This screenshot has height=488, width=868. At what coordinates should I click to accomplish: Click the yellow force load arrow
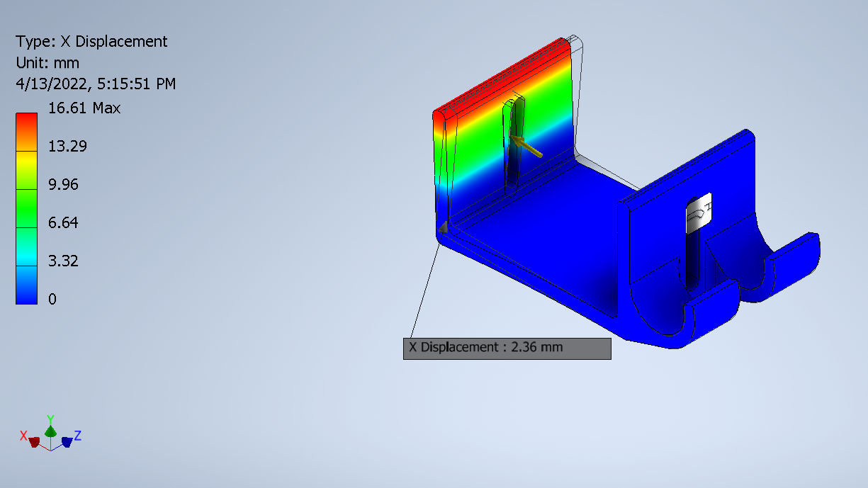(527, 147)
